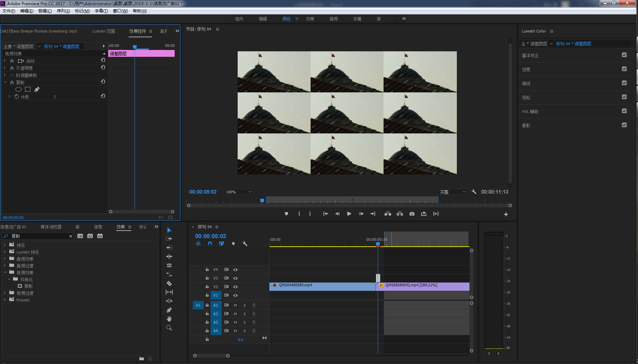Image resolution: width=638 pixels, height=364 pixels.
Task: Create rectangle mask for 复制 effect
Action: click(28, 89)
